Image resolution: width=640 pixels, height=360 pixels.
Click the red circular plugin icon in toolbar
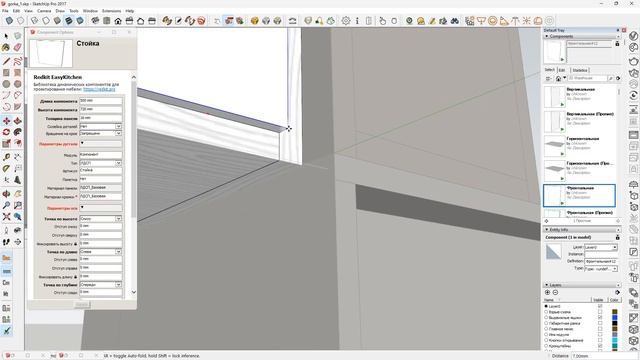(201, 20)
